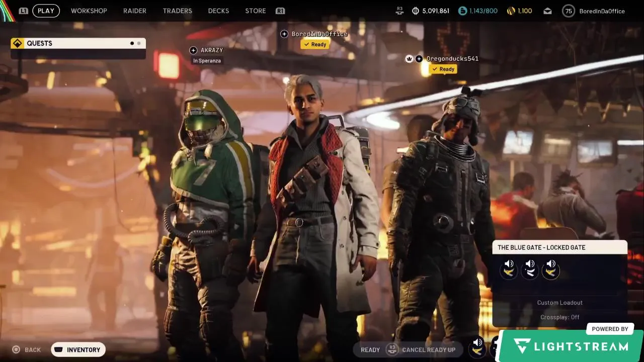Click the Oregonducks541 player name
The image size is (644, 362).
pos(452,59)
